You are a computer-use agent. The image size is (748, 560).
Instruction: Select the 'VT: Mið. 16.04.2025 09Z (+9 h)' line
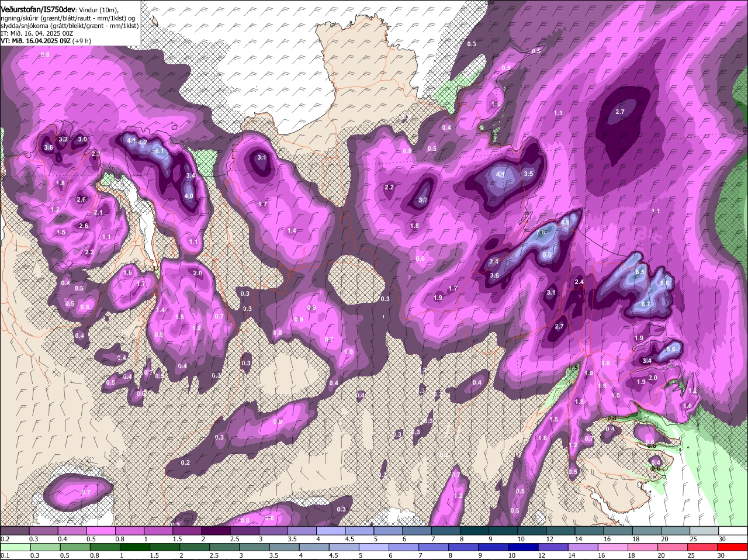pyautogui.click(x=46, y=41)
